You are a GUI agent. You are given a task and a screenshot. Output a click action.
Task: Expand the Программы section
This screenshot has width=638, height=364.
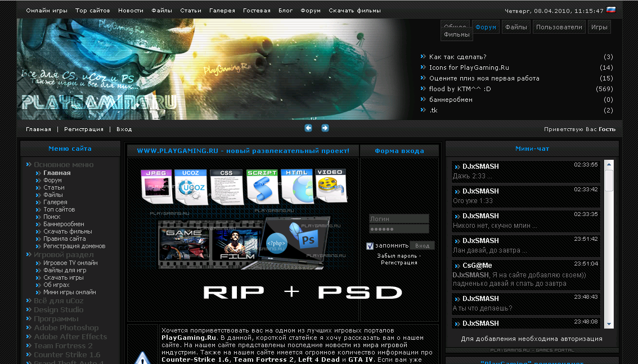pos(56,319)
